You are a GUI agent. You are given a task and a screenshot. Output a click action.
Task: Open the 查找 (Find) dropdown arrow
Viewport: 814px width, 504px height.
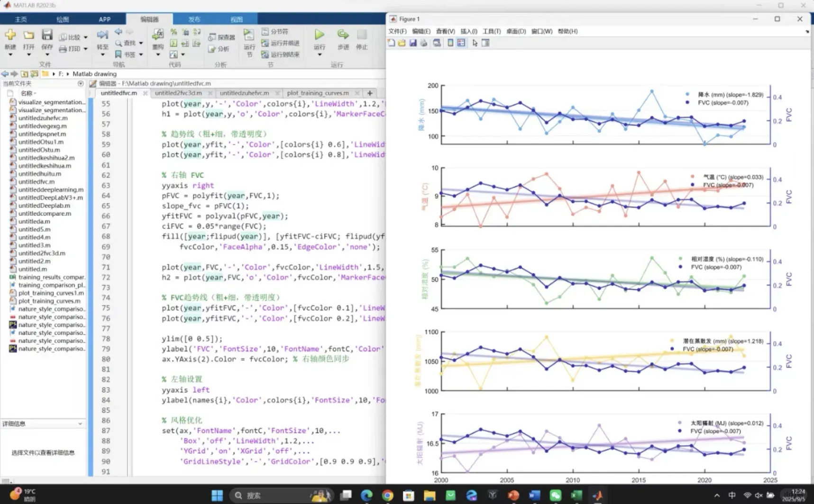tap(141, 43)
